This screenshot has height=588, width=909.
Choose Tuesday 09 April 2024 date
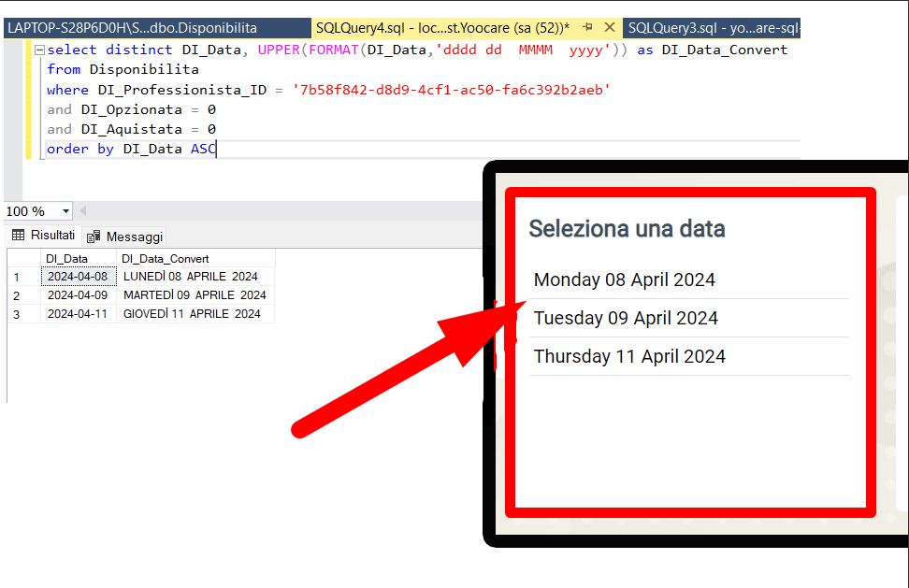pyautogui.click(x=626, y=318)
